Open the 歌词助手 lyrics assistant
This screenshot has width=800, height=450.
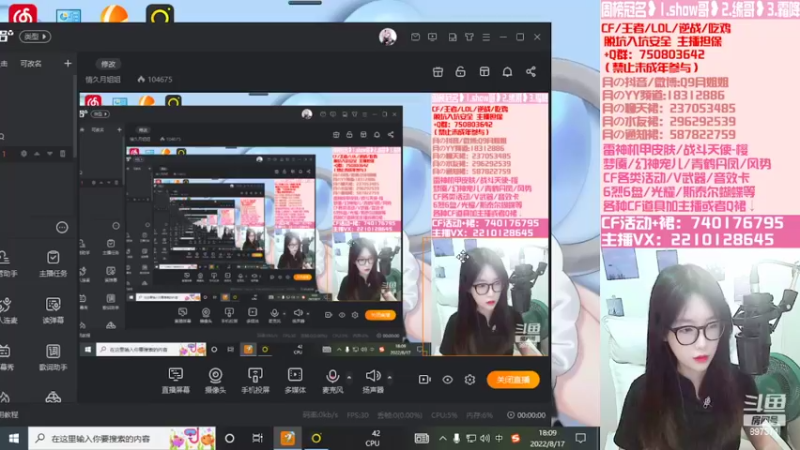point(53,357)
